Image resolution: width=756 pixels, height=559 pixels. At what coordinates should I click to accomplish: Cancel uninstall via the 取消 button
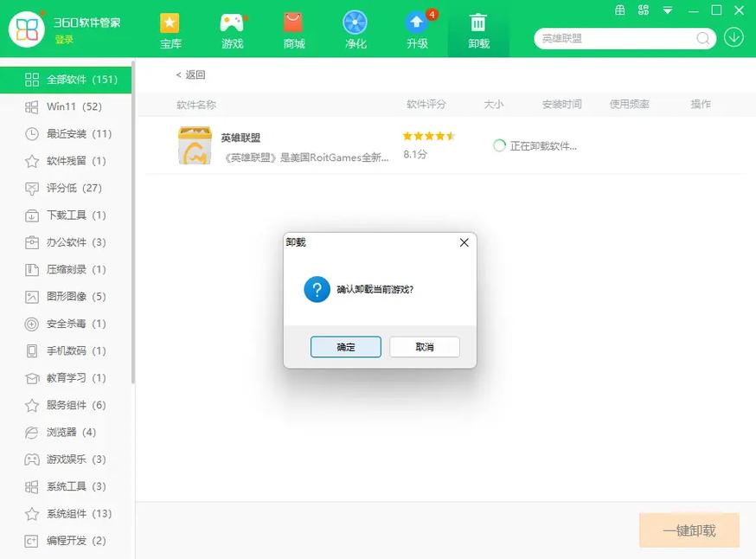[424, 346]
